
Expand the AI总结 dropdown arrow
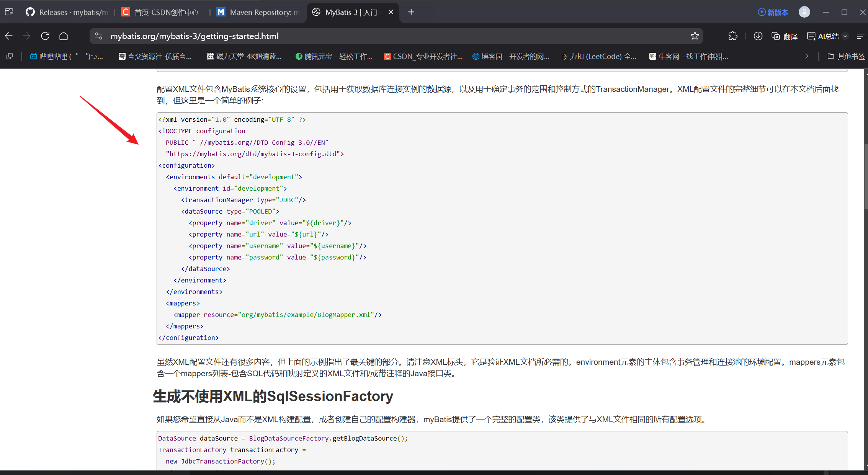tap(845, 36)
